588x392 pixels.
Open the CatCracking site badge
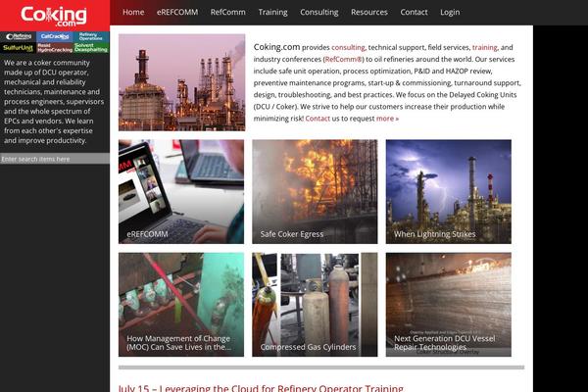point(55,37)
